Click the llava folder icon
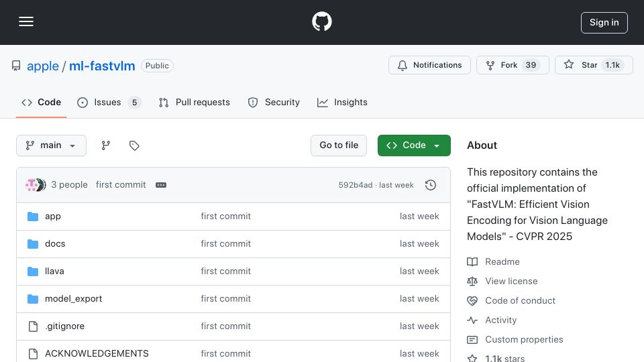 coord(33,271)
